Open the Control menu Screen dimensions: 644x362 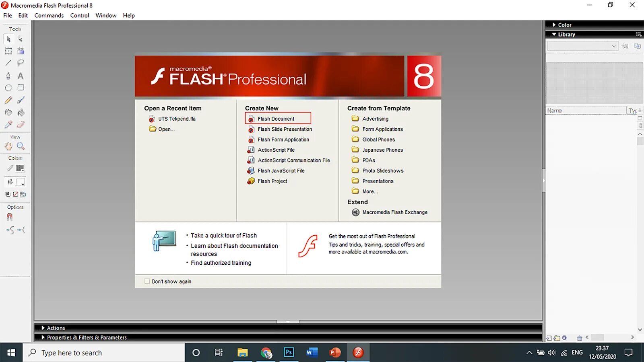click(x=80, y=15)
